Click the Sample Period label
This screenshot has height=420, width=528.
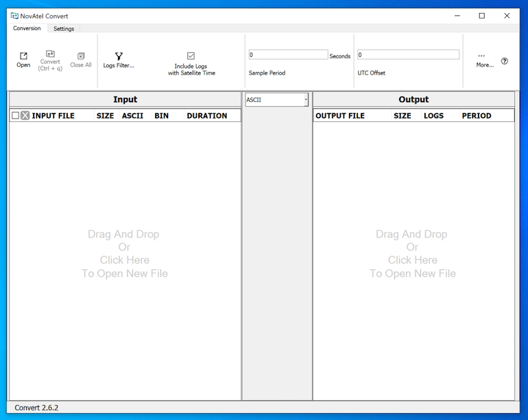[x=267, y=73]
